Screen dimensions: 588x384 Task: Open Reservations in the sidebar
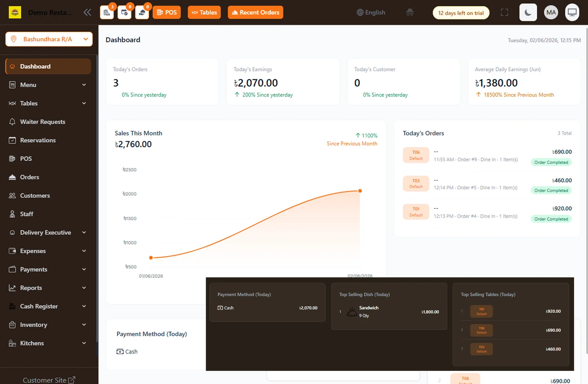tap(48, 140)
